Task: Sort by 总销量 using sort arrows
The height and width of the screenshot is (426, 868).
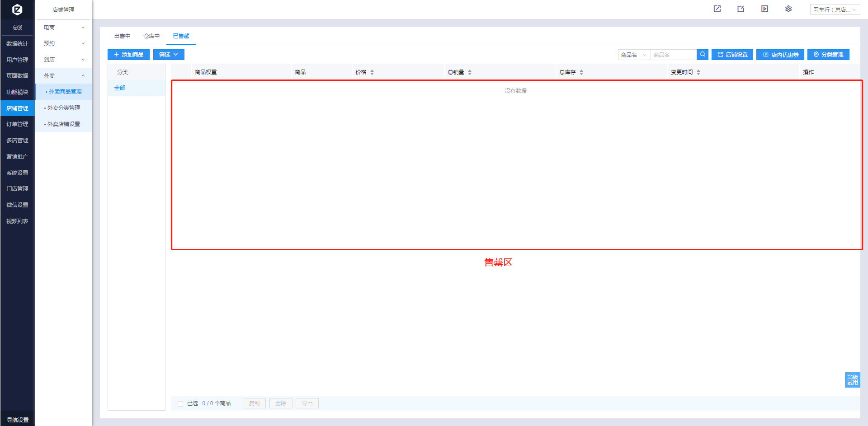Action: [470, 72]
